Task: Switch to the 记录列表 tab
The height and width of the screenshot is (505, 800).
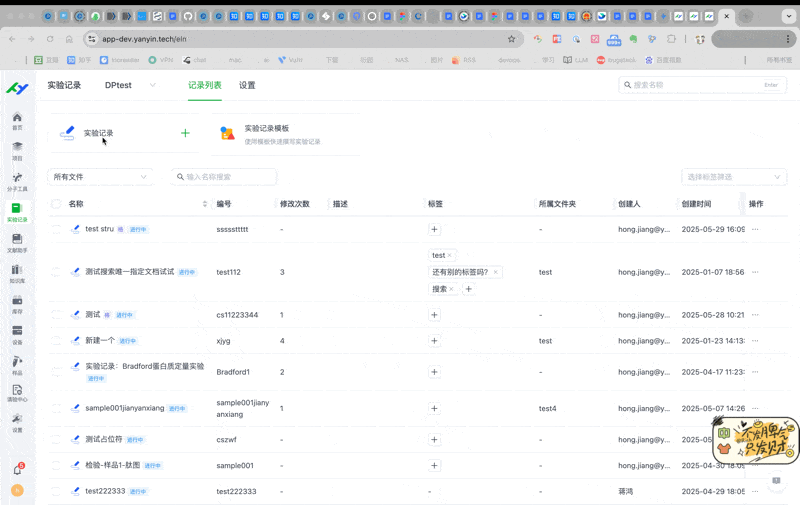Action: pyautogui.click(x=205, y=85)
